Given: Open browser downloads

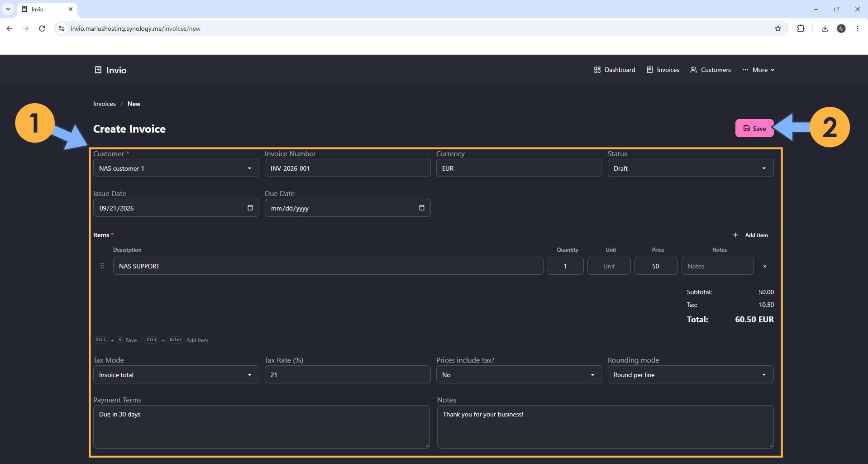Looking at the screenshot, I should [825, 29].
